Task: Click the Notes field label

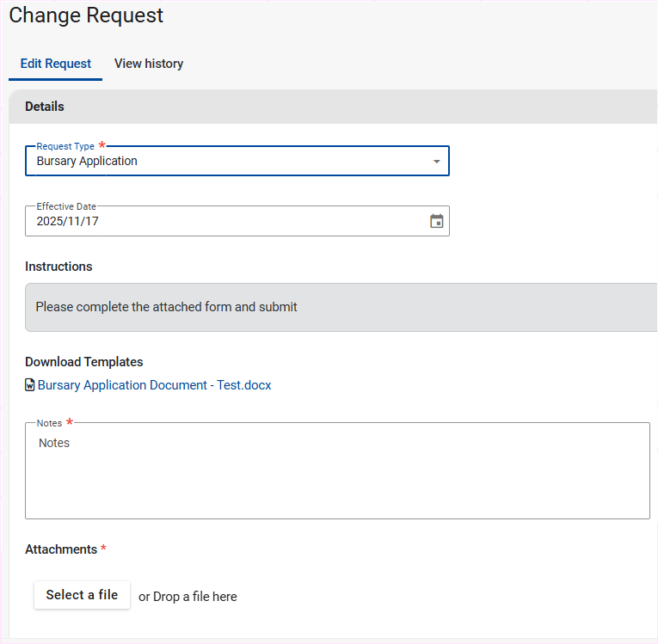Action: [49, 423]
